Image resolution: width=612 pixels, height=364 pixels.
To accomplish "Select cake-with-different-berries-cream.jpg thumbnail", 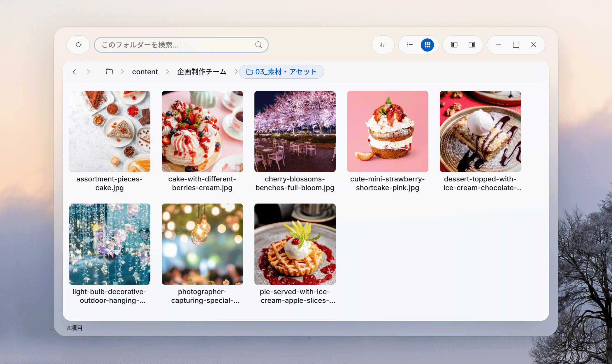I will coord(202,131).
